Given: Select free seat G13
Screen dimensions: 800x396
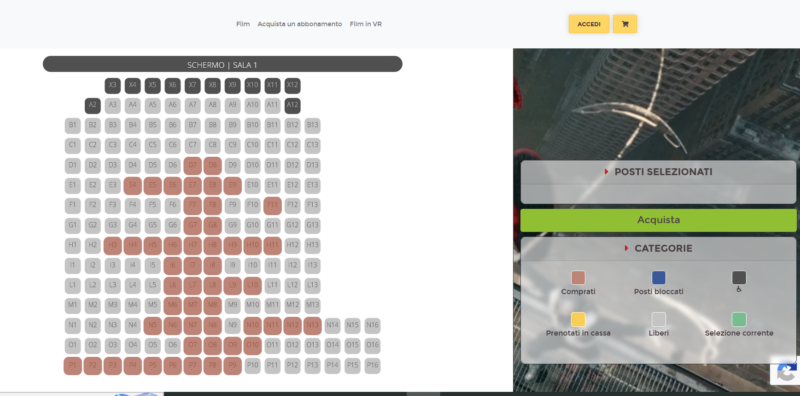Looking at the screenshot, I should [x=312, y=226].
